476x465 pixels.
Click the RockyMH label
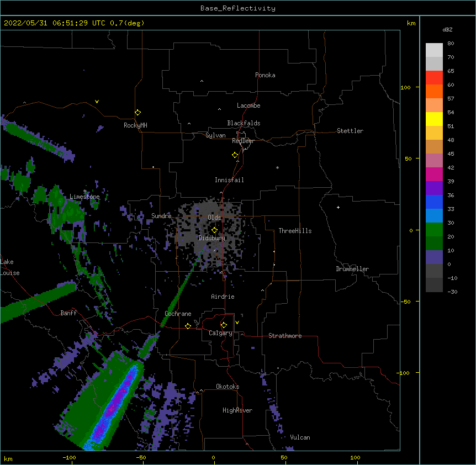coord(135,125)
